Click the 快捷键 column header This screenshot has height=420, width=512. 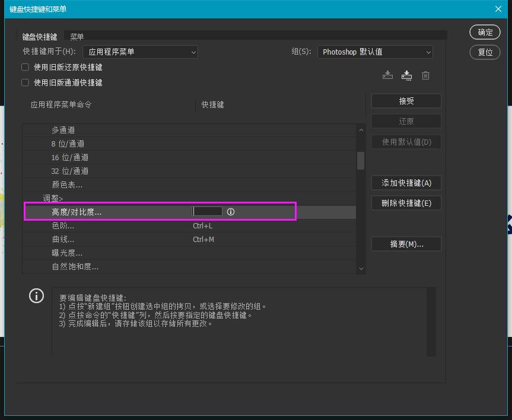point(212,104)
